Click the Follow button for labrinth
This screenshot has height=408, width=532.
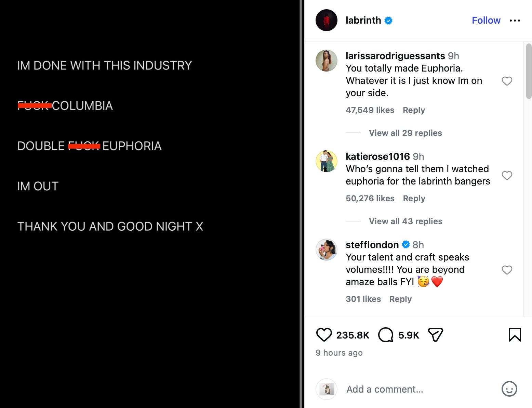click(x=486, y=20)
